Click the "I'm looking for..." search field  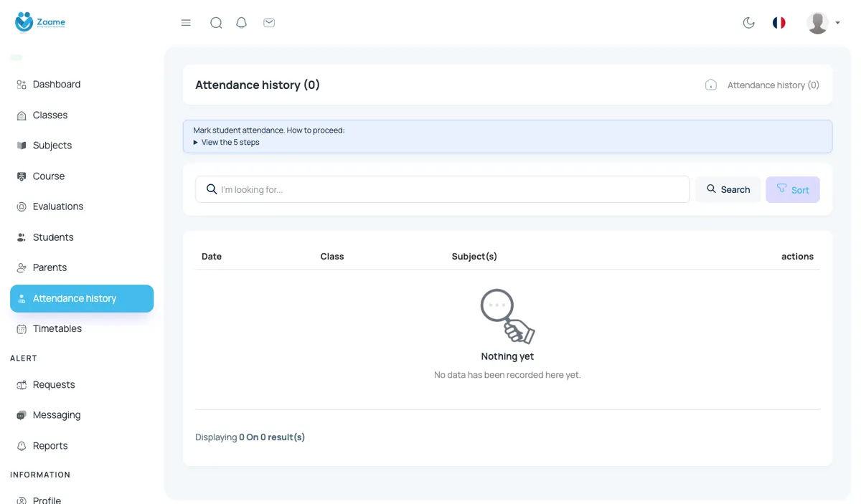tap(443, 189)
